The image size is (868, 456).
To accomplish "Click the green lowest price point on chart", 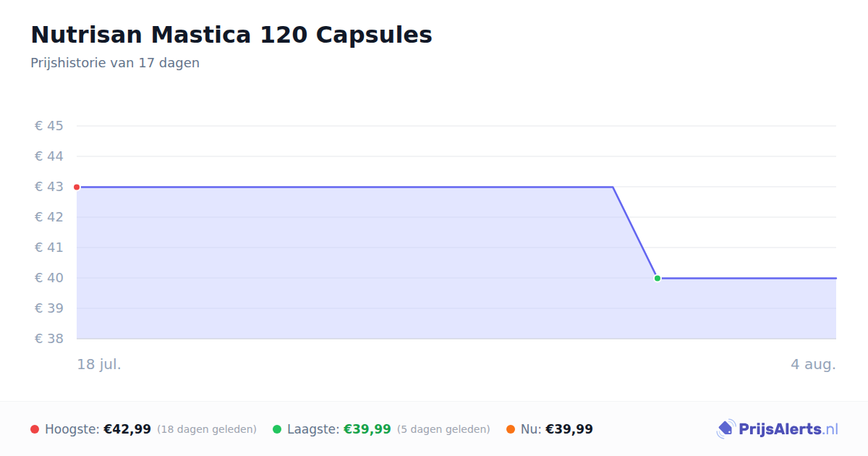I will tap(658, 278).
